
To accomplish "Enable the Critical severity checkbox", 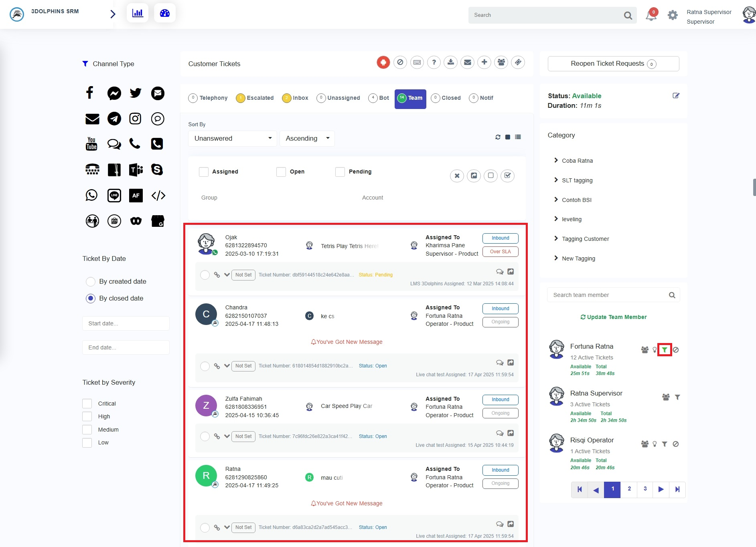I will (87, 404).
